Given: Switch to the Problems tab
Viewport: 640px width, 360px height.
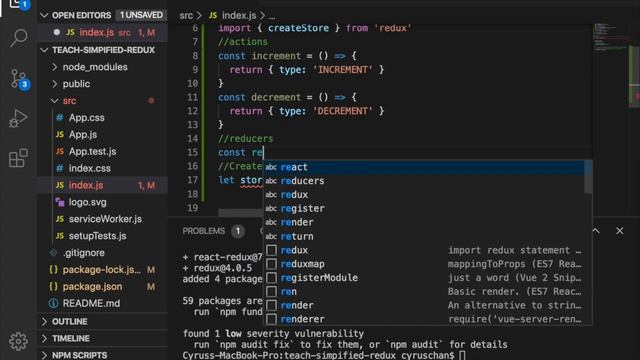Looking at the screenshot, I should tap(204, 231).
